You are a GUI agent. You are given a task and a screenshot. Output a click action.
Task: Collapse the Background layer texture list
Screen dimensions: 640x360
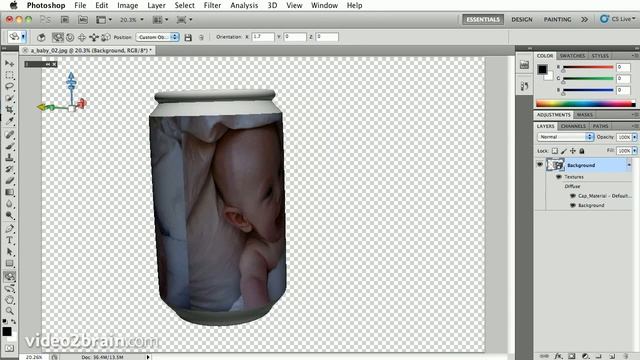(x=629, y=165)
